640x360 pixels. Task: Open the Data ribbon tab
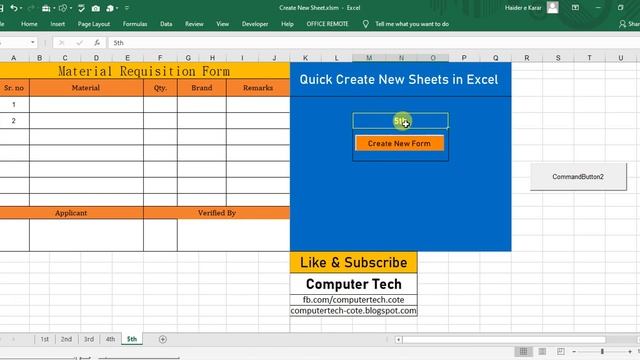tap(166, 24)
